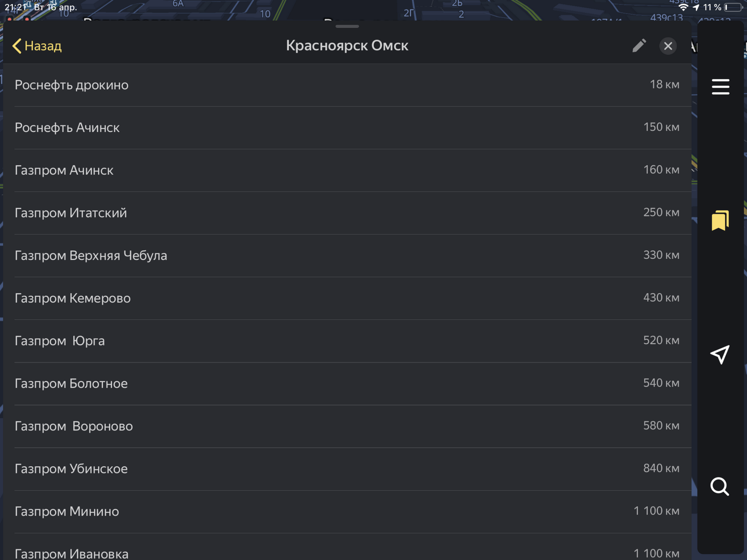The image size is (747, 560).
Task: Tap the 840 км distance value
Action: [x=661, y=468]
